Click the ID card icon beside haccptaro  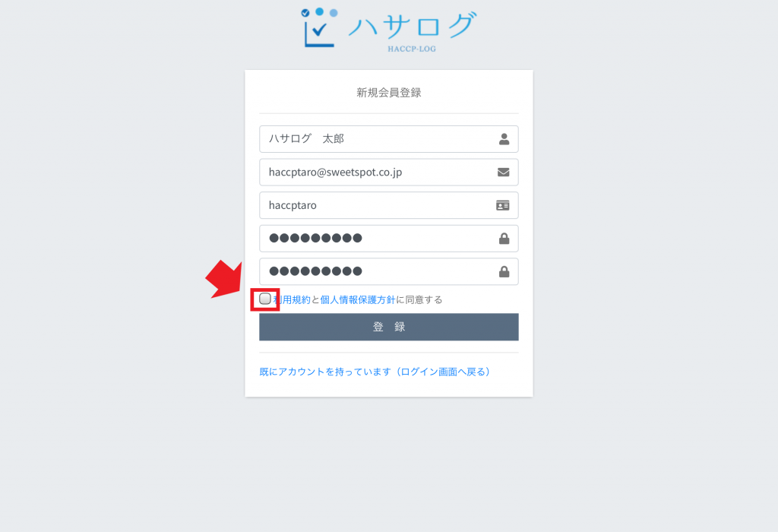503,205
